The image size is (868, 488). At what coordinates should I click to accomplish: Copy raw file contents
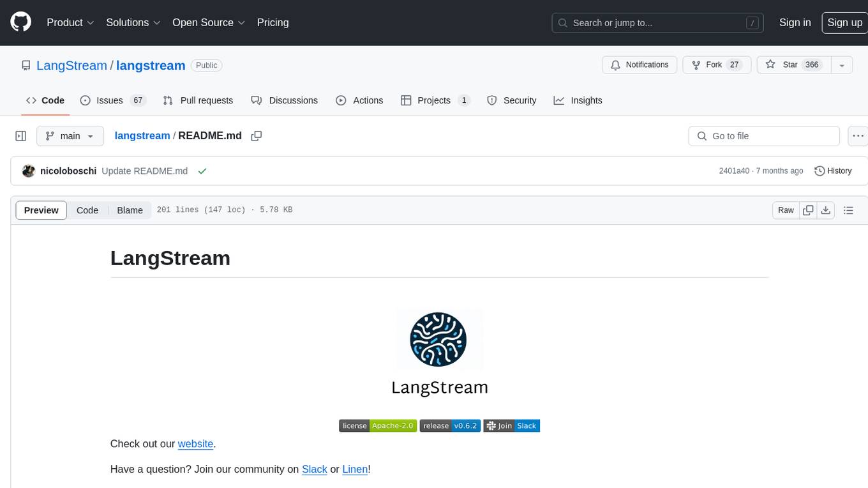pos(808,210)
